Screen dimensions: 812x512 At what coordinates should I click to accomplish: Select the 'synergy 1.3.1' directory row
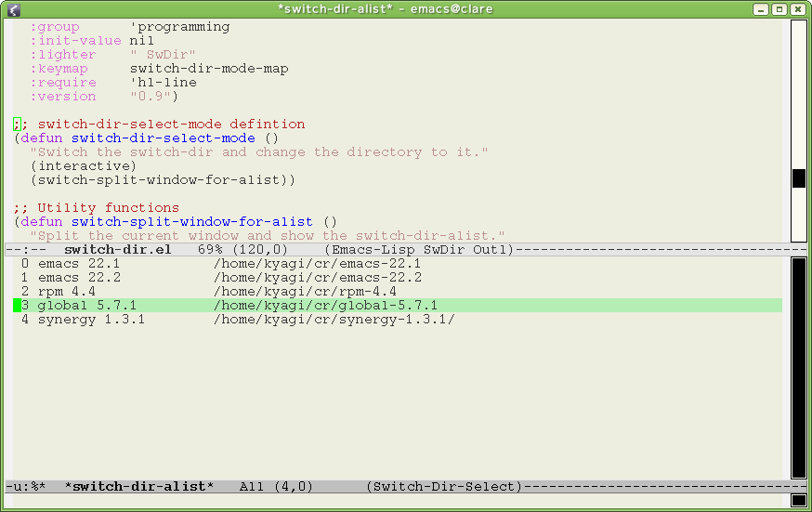[x=398, y=320]
